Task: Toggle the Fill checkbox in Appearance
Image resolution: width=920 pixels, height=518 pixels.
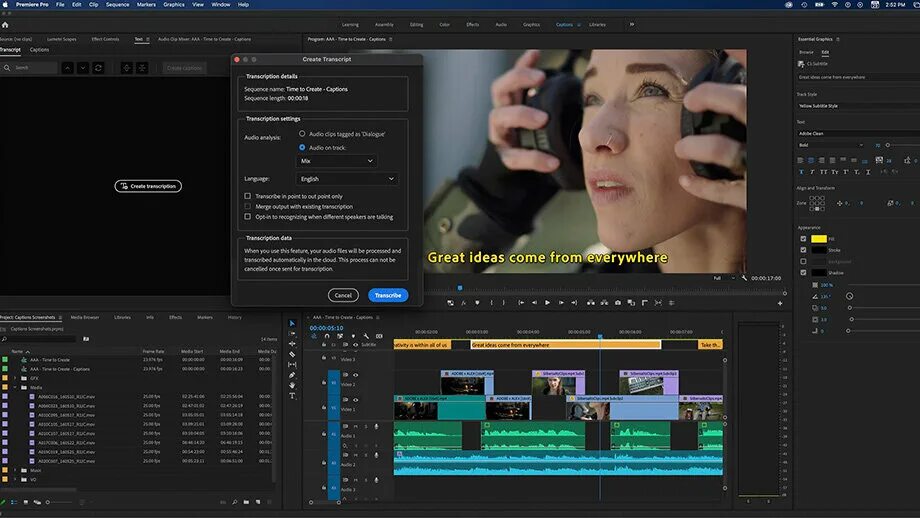Action: 803,239
